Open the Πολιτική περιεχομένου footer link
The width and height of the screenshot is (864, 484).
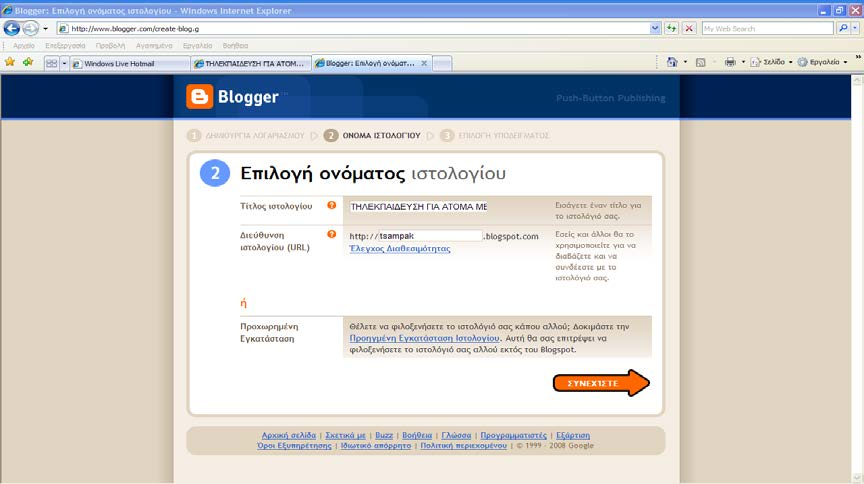[x=463, y=446]
